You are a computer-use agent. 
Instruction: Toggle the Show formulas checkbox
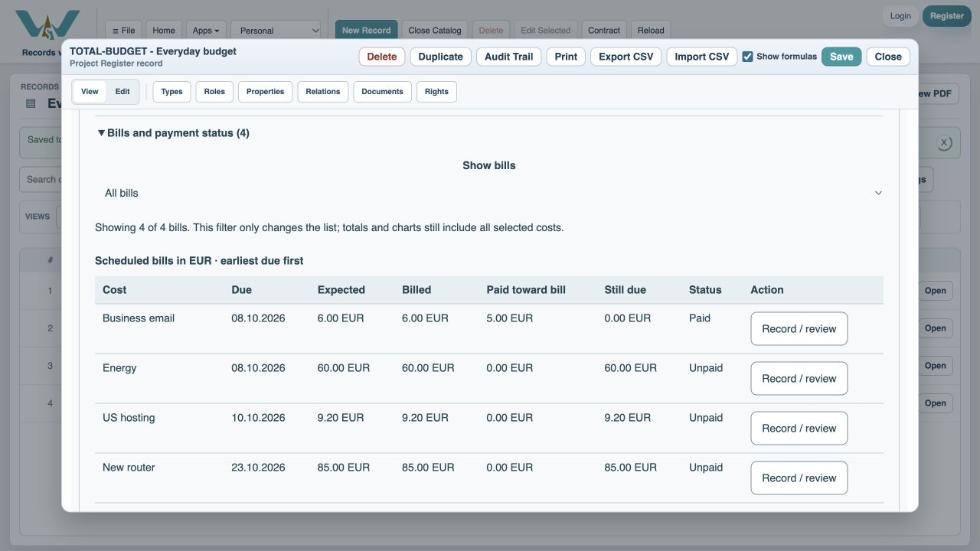coord(747,57)
